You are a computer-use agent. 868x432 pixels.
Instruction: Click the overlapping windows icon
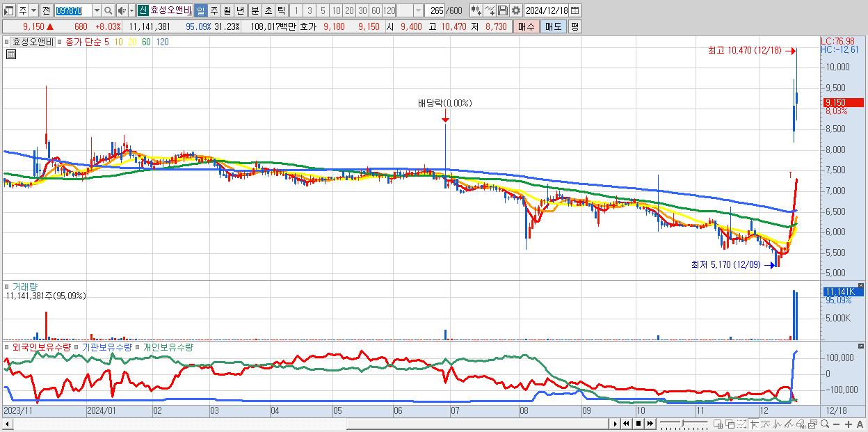pos(730,424)
